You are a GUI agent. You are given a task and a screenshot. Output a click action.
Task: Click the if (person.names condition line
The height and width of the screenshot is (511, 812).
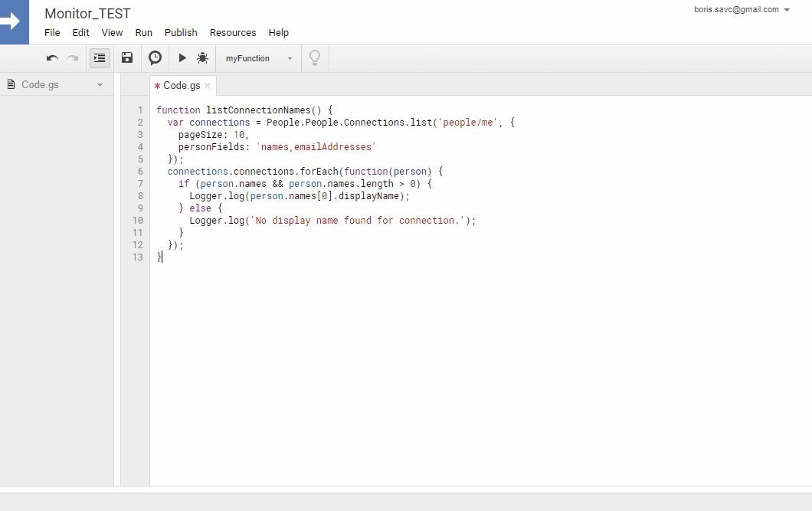305,184
